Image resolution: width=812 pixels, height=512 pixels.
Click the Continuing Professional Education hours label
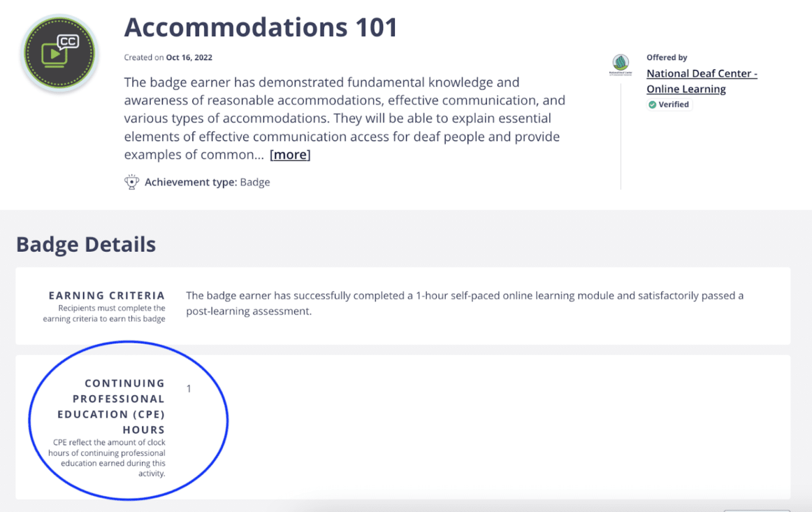(111, 406)
